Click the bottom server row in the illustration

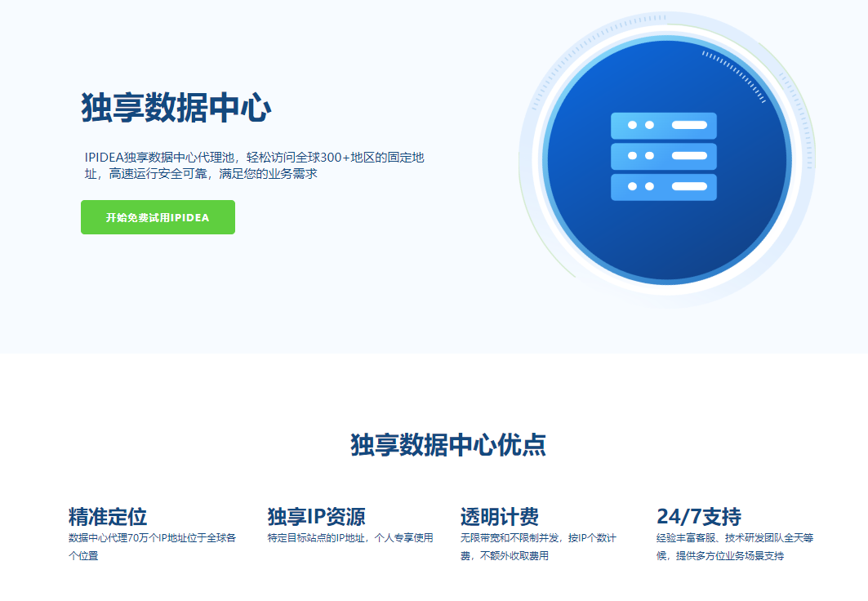pos(663,187)
